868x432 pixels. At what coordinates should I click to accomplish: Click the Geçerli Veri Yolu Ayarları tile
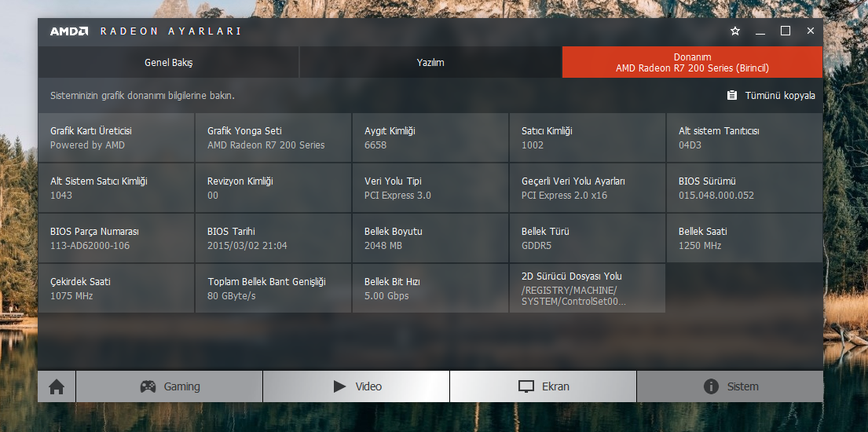(588, 188)
